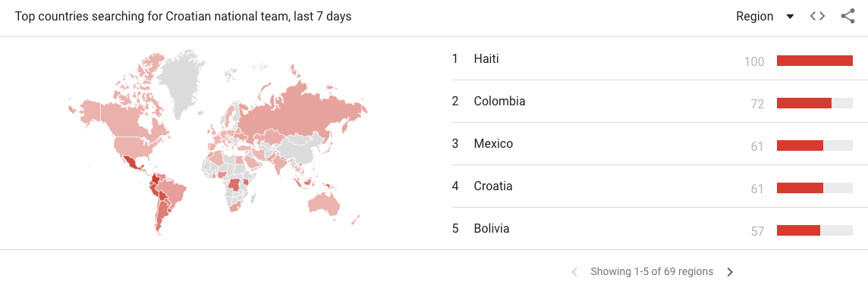The height and width of the screenshot is (291, 868).
Task: Click the share icon
Action: (x=848, y=17)
